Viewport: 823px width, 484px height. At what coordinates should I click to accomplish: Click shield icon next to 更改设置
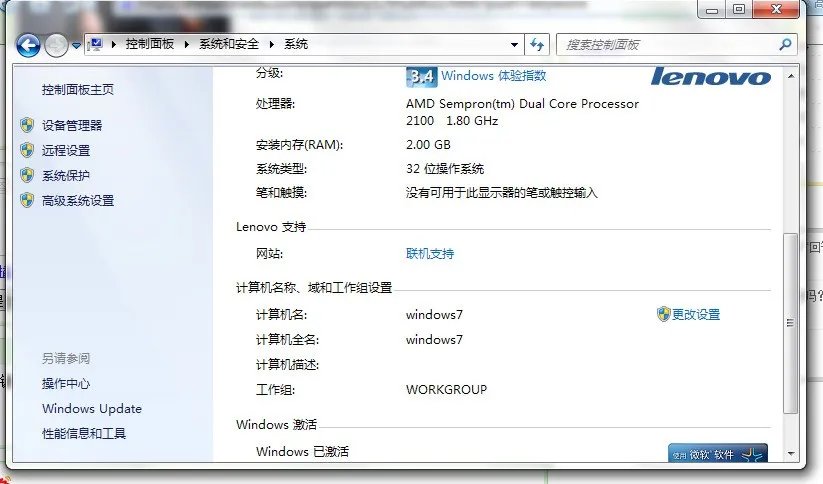click(663, 314)
